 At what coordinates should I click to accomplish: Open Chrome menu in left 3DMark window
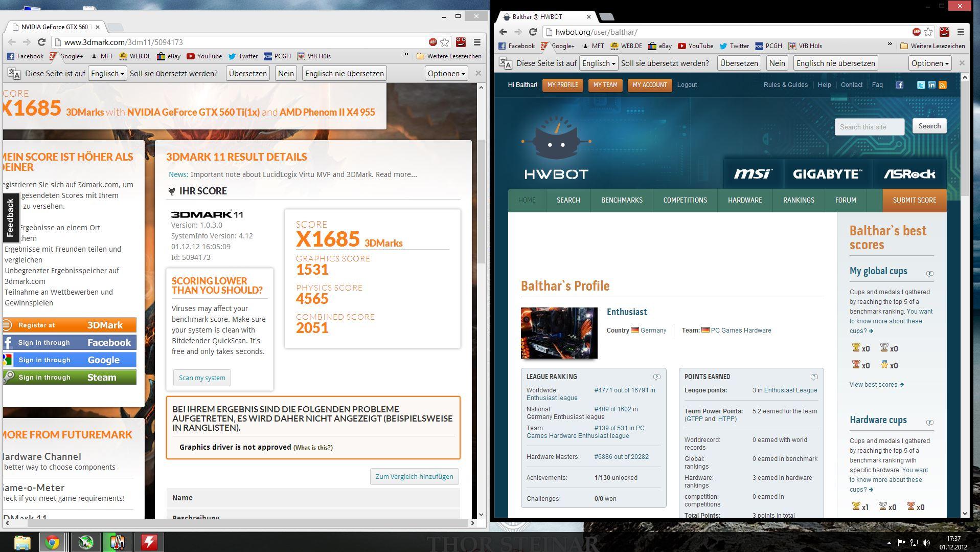point(477,42)
